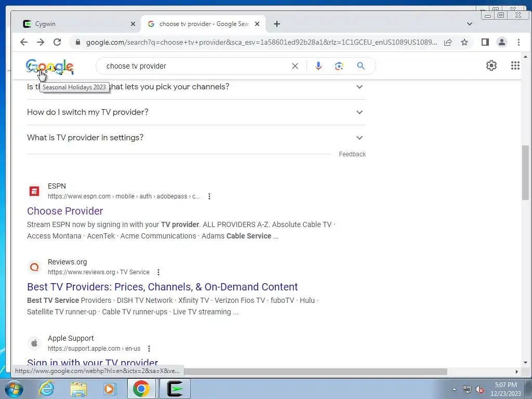532x399 pixels.
Task: Click the Apple Support favicon
Action: point(34,343)
